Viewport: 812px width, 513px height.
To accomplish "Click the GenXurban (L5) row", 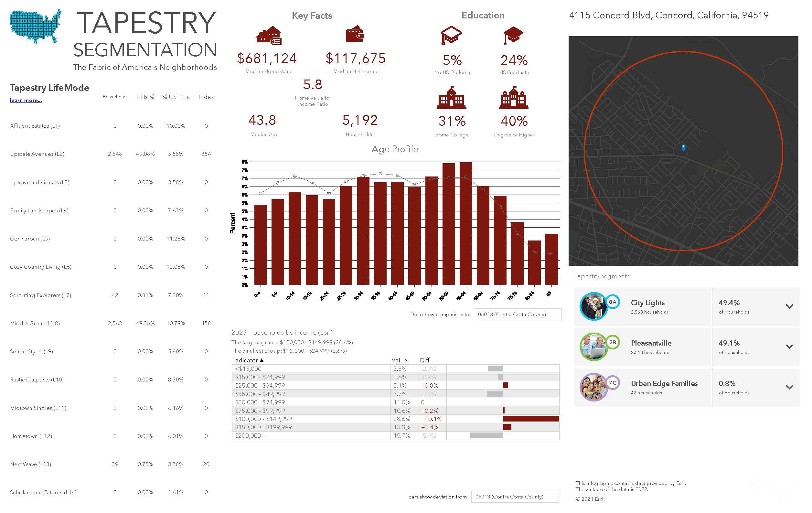I will coord(111,239).
